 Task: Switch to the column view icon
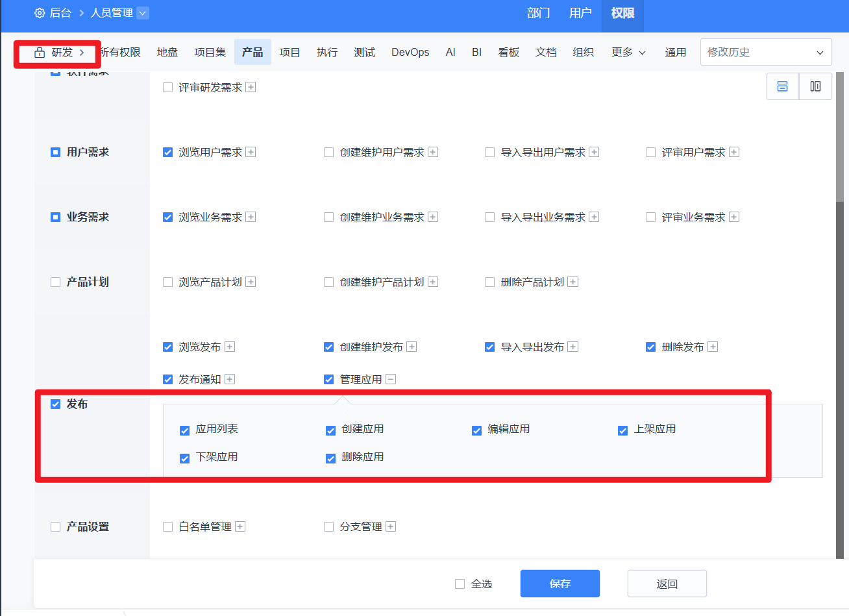pyautogui.click(x=815, y=86)
